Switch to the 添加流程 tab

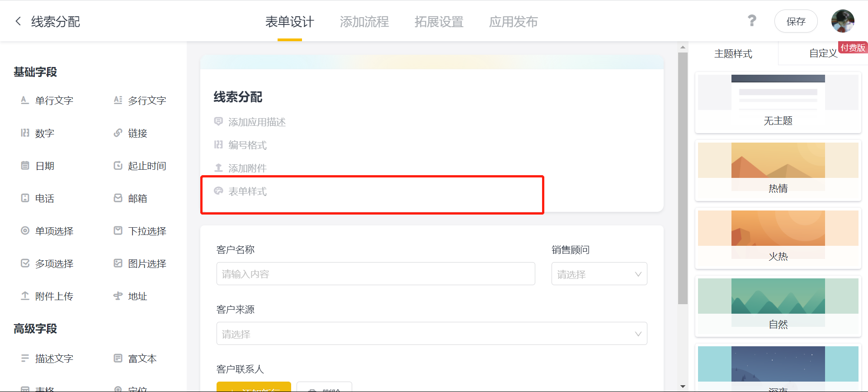point(364,22)
